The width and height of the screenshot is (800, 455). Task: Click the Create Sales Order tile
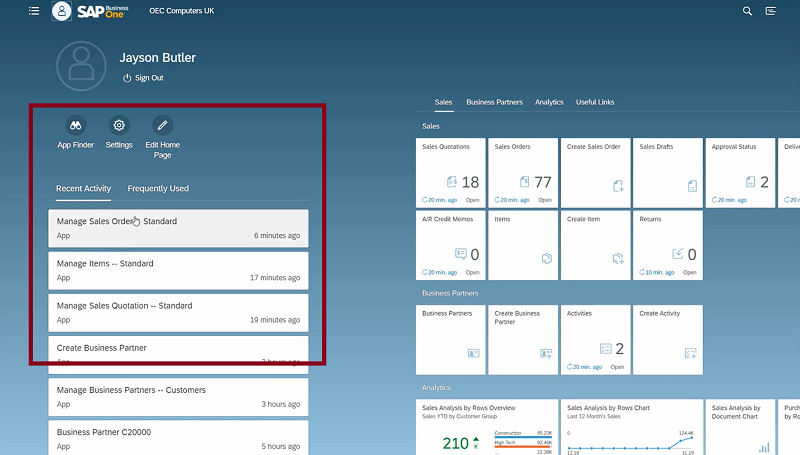[595, 172]
